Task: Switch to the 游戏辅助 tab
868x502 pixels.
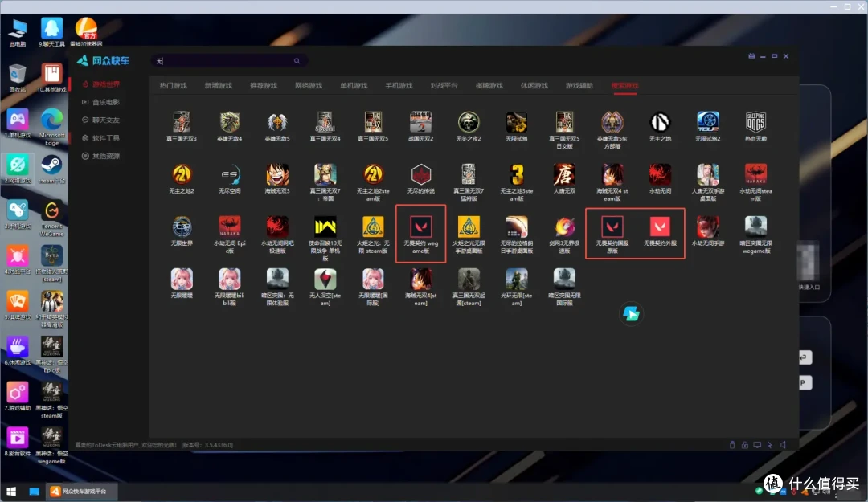Action: click(579, 86)
